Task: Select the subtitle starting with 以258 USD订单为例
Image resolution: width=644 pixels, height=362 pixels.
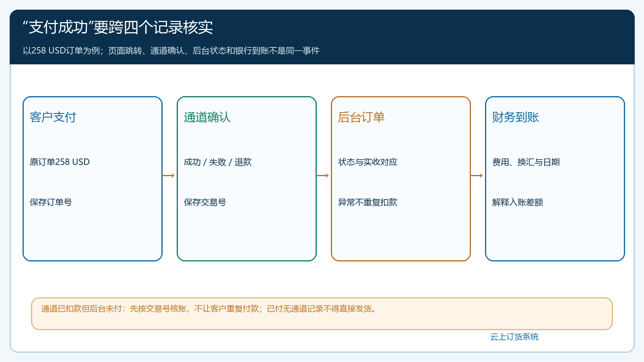Action: 171,51
